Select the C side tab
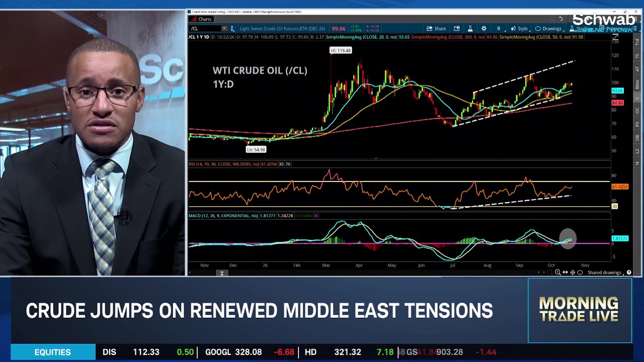The image size is (644, 362). (637, 98)
